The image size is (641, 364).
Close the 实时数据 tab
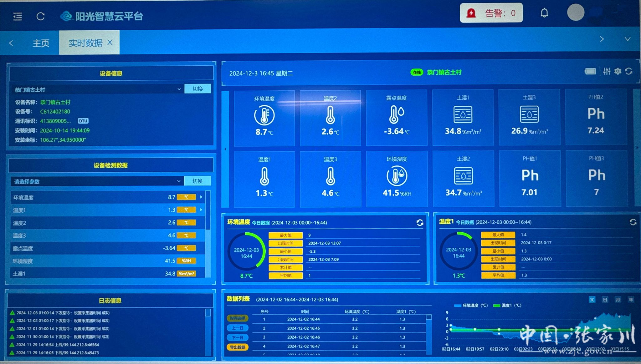(x=110, y=42)
